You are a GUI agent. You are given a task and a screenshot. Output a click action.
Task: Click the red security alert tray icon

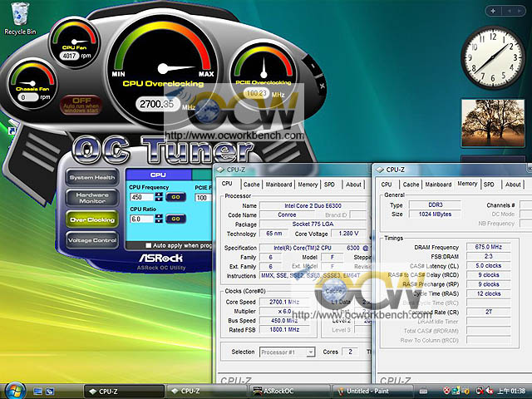pyautogui.click(x=447, y=391)
